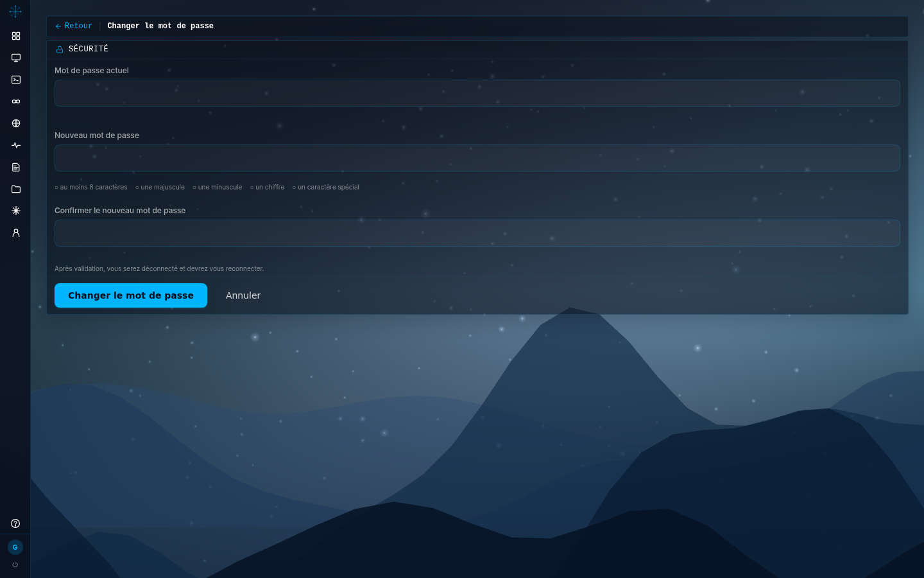Select the monitor icon in the sidebar
Screen dimensions: 924x578
16,58
